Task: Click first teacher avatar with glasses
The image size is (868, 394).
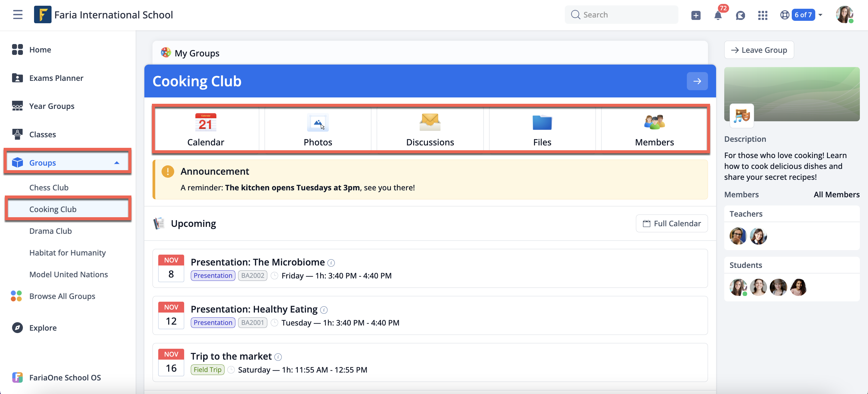Action: tap(738, 236)
